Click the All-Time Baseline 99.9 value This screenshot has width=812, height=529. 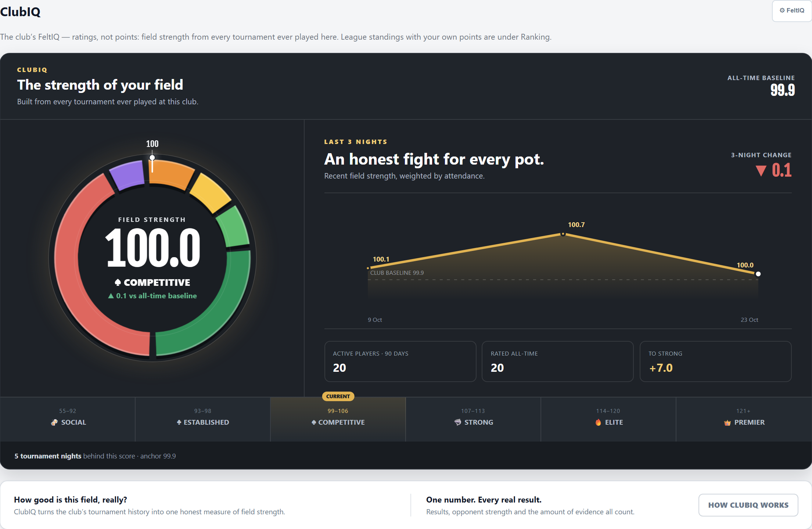(783, 90)
